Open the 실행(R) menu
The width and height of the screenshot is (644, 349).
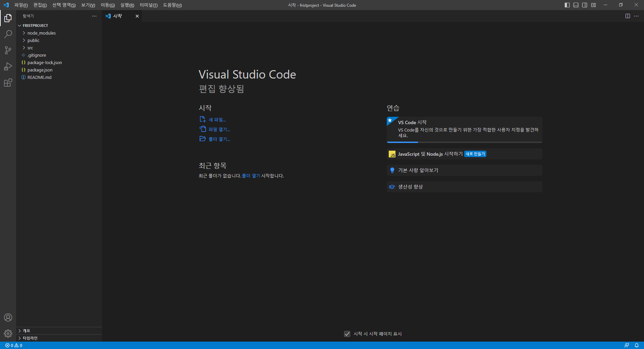click(x=127, y=5)
